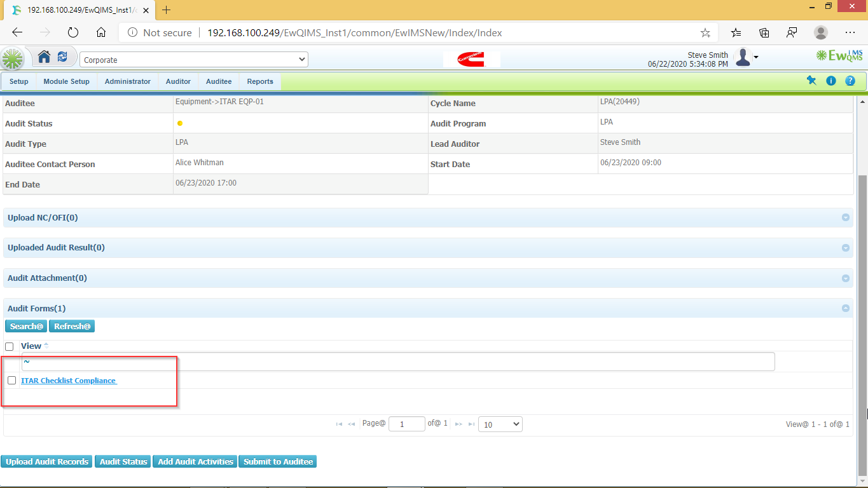This screenshot has width=868, height=488.
Task: Click the browser address bar URL
Action: 355,32
